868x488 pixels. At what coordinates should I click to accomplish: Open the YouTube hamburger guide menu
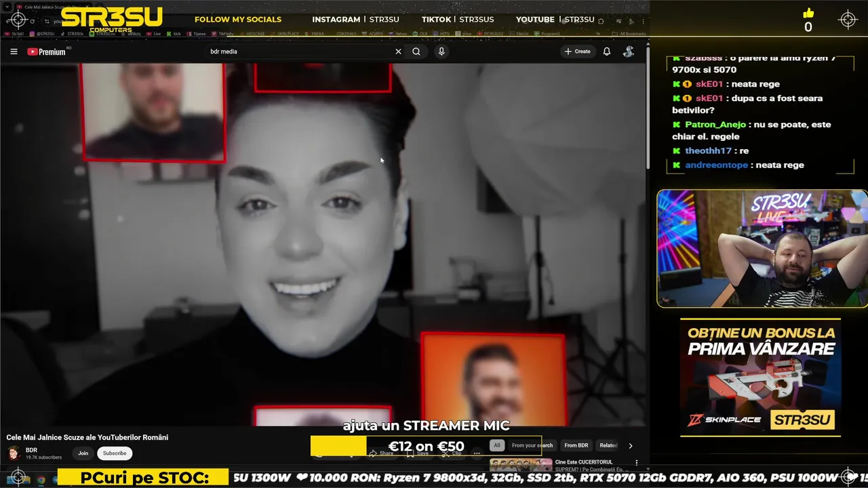[14, 52]
